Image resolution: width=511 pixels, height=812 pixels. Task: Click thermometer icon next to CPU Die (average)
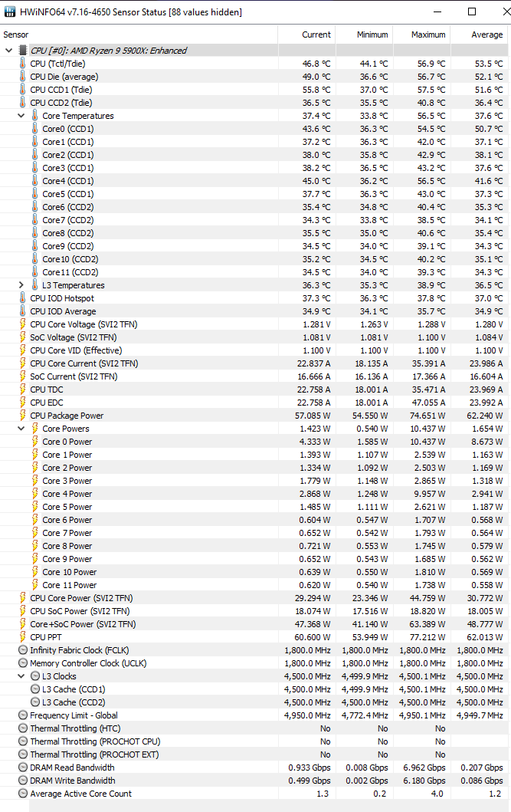22,77
